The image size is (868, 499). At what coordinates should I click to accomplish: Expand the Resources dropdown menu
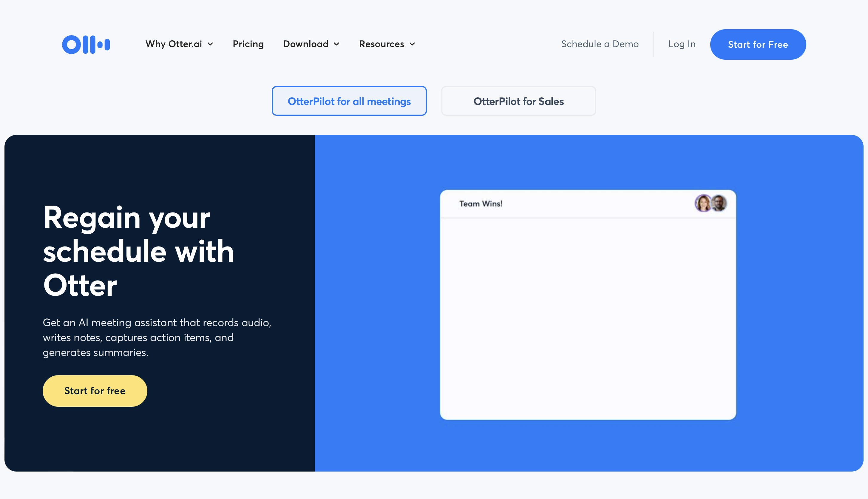(x=387, y=44)
